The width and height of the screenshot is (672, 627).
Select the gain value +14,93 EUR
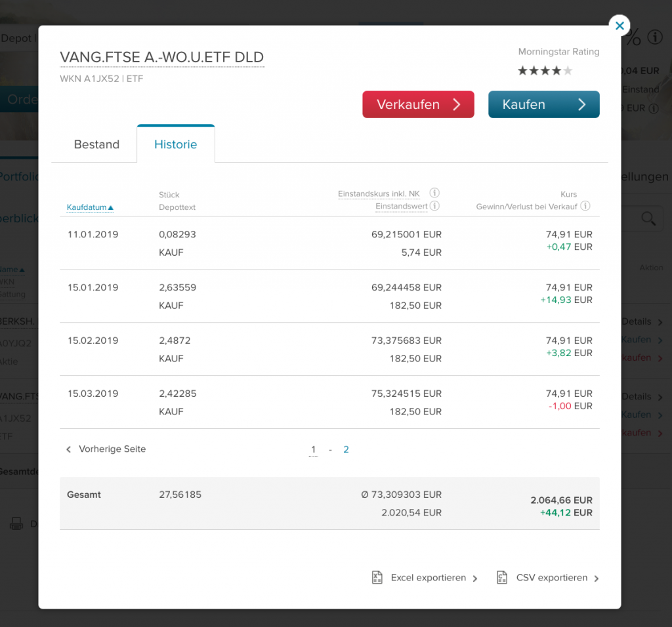click(x=566, y=300)
